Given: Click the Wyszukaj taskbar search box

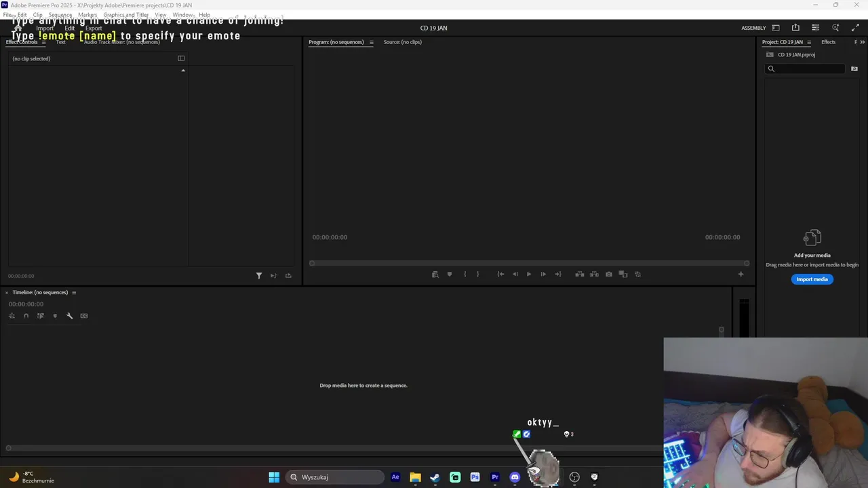Looking at the screenshot, I should (x=336, y=477).
